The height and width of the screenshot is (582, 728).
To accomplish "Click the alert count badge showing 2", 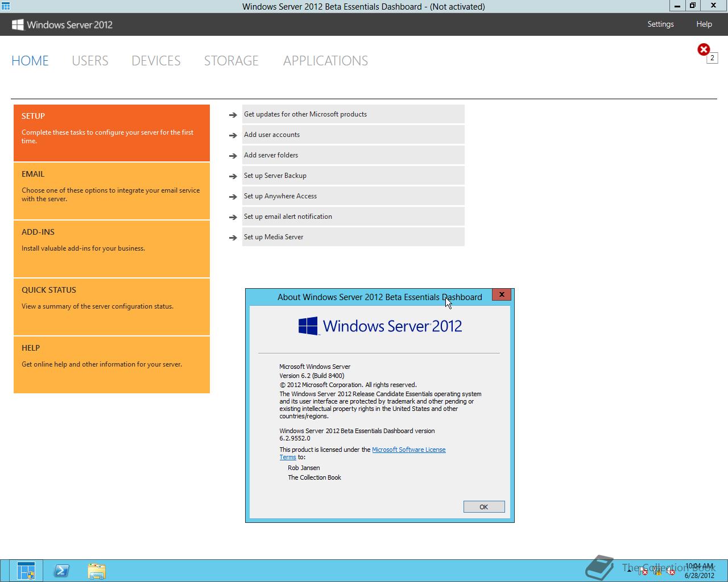I will (712, 58).
